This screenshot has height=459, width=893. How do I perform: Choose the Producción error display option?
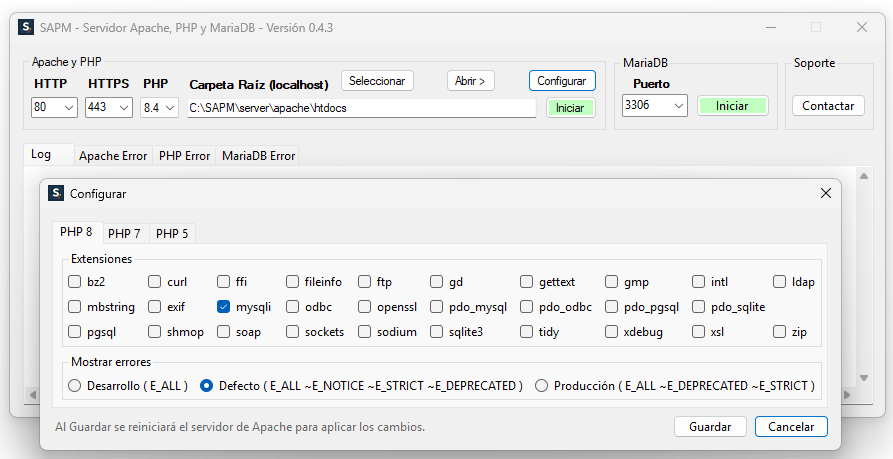coord(542,385)
